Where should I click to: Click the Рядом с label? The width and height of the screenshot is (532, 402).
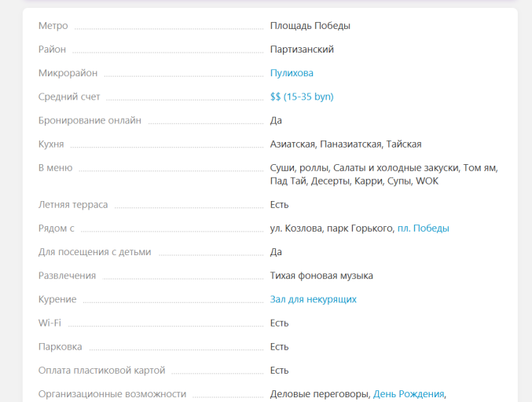[x=56, y=228]
